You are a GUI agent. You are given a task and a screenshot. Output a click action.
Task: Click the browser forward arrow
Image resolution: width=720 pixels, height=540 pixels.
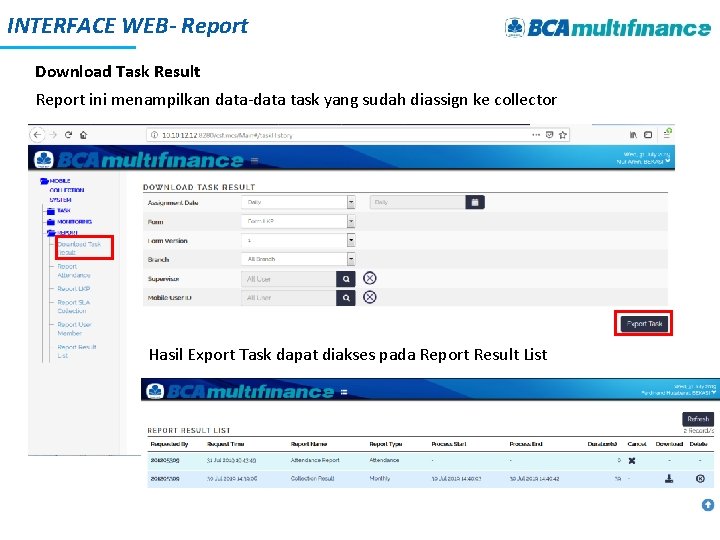point(53,135)
